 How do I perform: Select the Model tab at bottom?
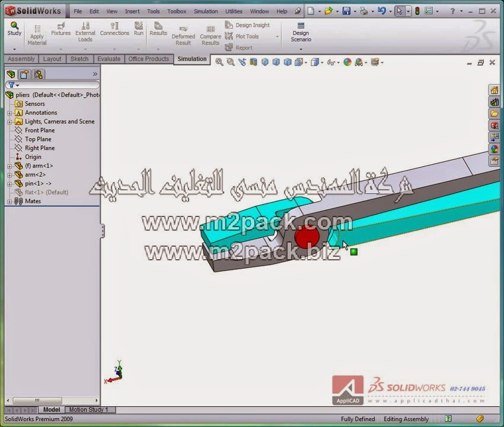(52, 410)
